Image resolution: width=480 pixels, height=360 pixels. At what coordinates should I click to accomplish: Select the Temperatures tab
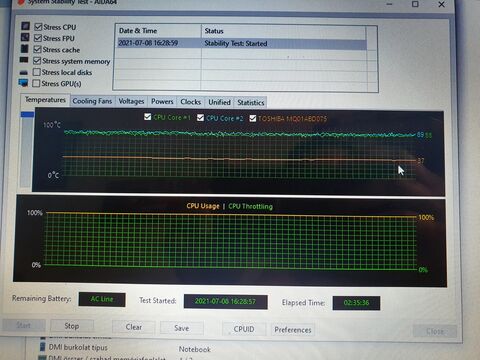45,100
